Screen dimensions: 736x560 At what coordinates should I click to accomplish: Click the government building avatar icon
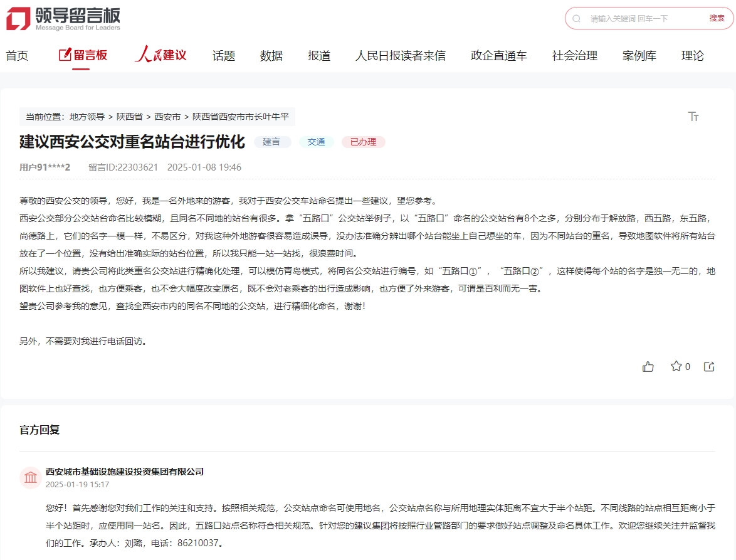click(31, 478)
